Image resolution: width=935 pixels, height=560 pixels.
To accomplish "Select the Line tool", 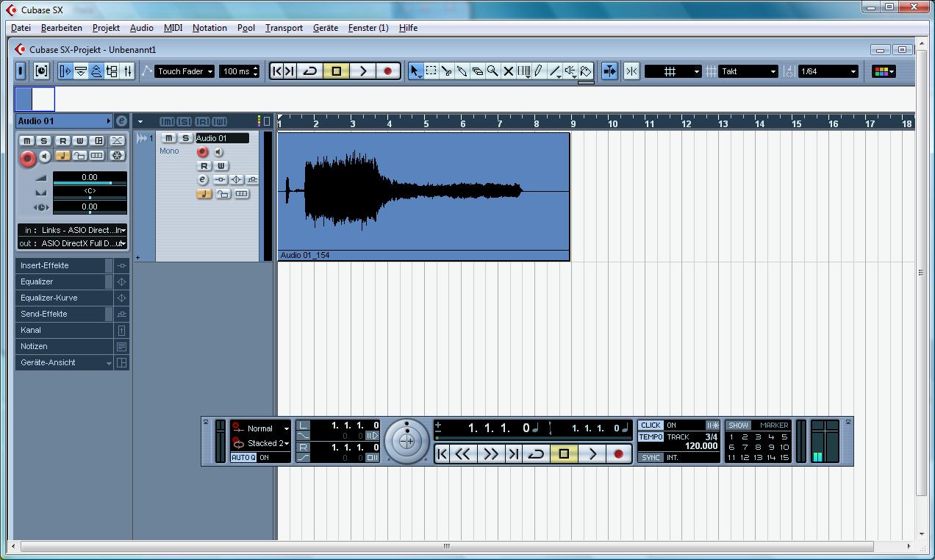I will (555, 71).
